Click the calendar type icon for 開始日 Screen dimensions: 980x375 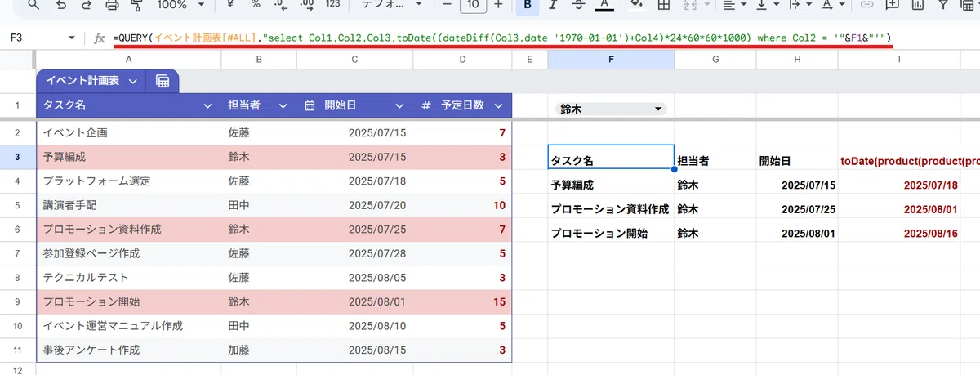(310, 105)
